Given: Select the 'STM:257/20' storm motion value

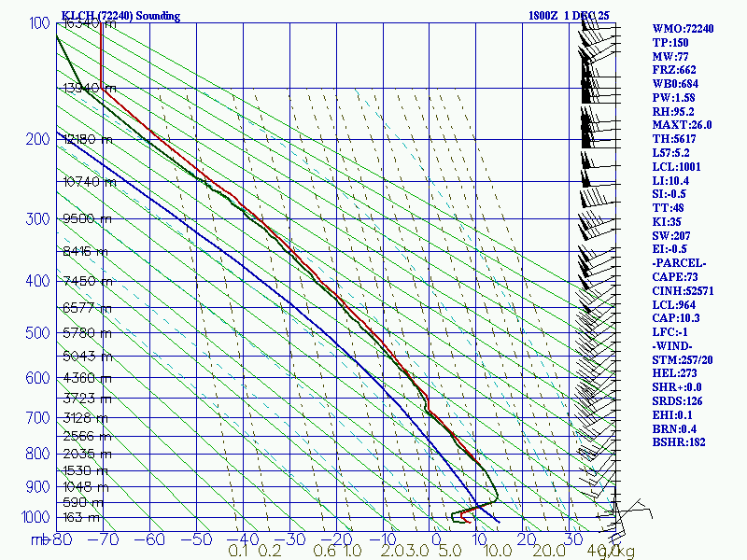Looking at the screenshot, I should pos(683,360).
